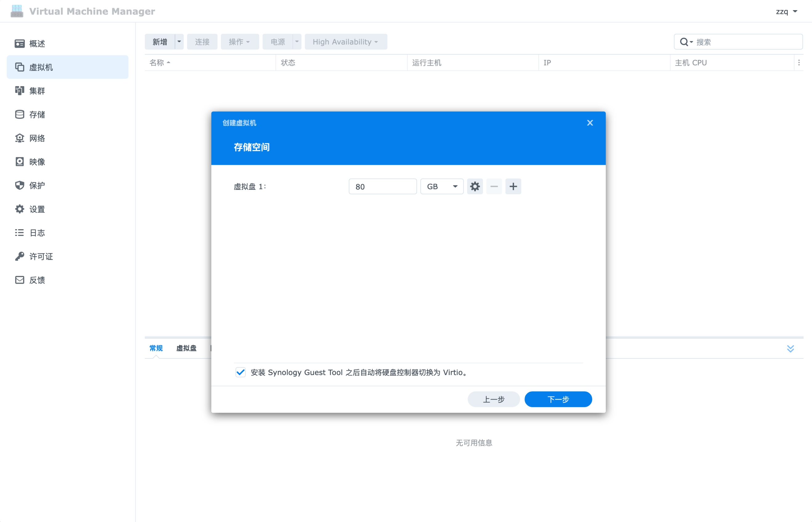The width and height of the screenshot is (812, 522).
Task: Open the zzq user account menu
Action: coord(786,11)
